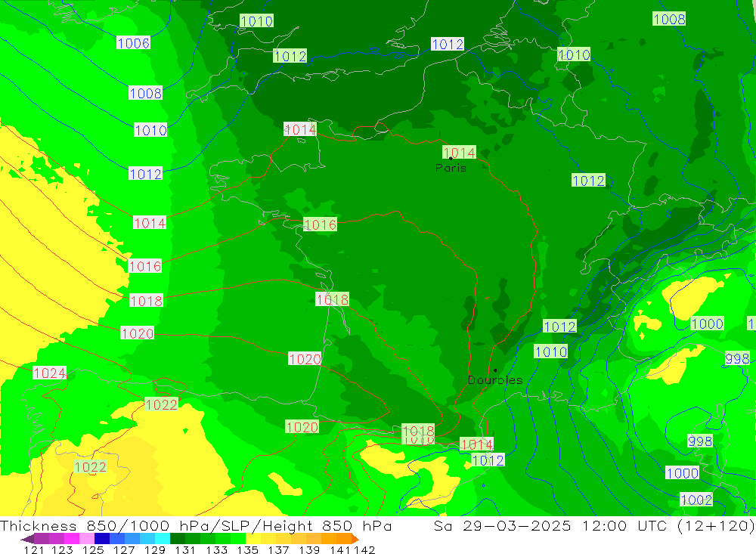Click the legend value 129
The image size is (756, 554).
coord(155,549)
